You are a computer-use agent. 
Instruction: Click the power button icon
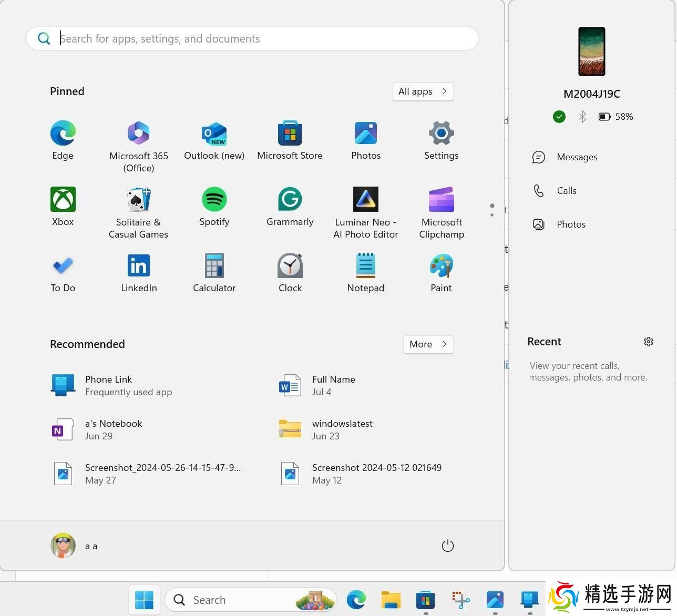[447, 546]
